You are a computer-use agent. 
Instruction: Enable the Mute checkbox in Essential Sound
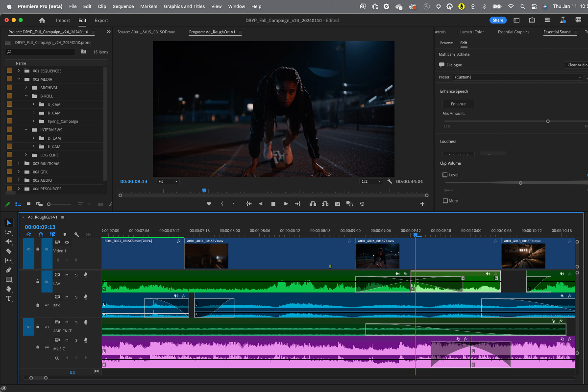(x=445, y=201)
